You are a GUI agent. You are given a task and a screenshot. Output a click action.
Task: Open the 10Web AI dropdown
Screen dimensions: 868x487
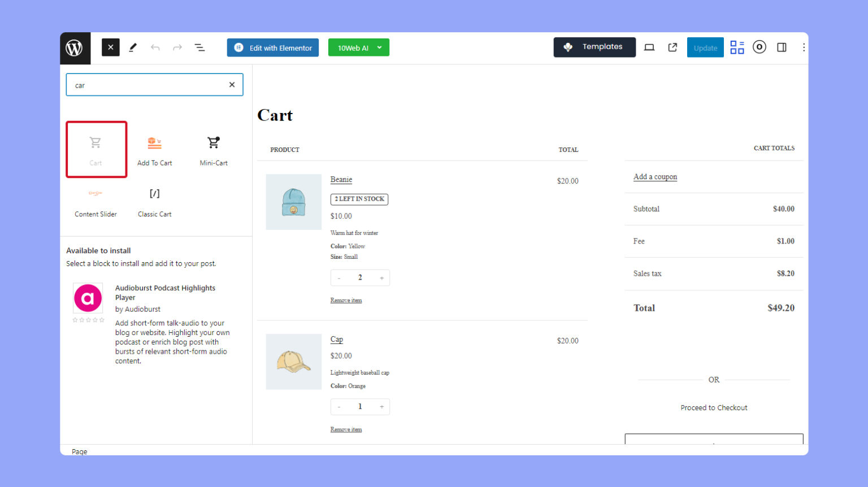[x=379, y=47]
